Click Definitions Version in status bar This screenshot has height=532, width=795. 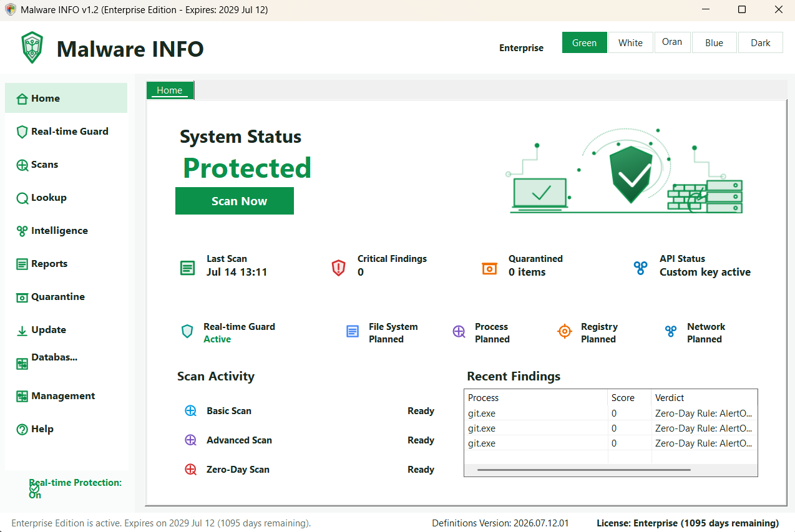[x=500, y=523]
